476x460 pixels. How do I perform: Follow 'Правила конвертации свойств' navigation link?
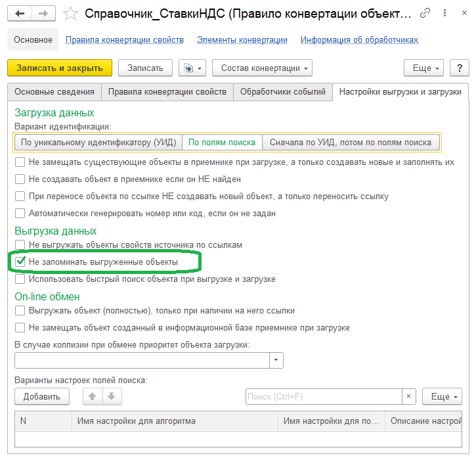click(x=125, y=40)
